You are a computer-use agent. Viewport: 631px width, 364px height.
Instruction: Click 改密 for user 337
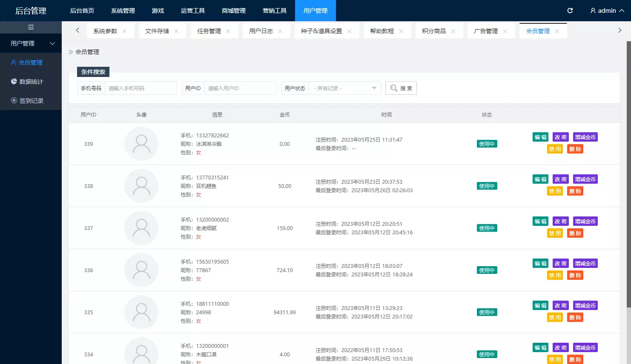coord(561,221)
